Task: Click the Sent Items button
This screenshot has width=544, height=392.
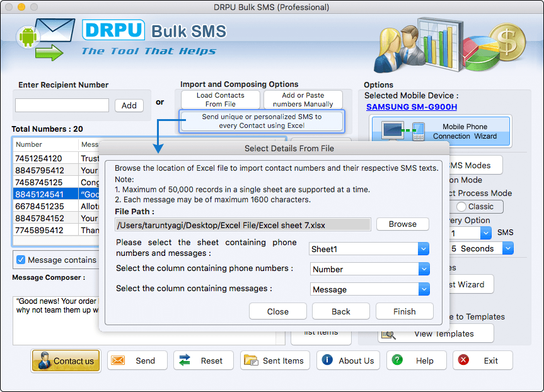Action: point(275,360)
